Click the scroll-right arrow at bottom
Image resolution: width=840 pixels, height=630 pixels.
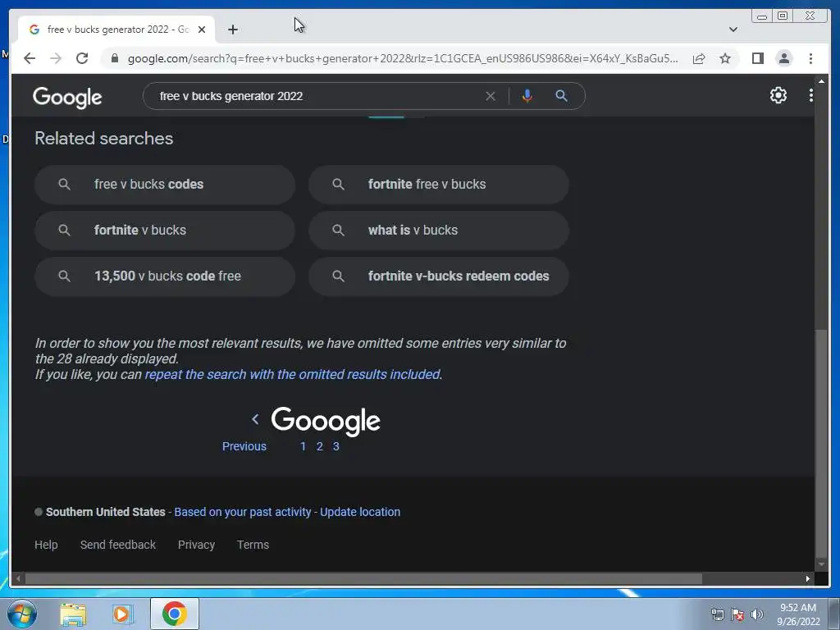[x=808, y=578]
